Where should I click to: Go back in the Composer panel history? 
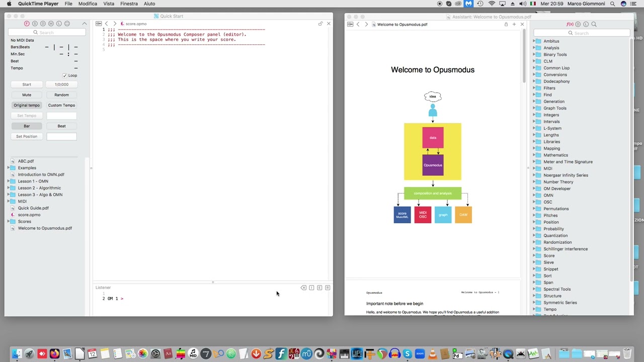(x=106, y=24)
